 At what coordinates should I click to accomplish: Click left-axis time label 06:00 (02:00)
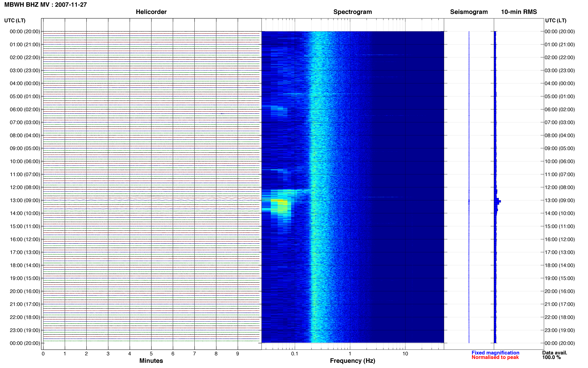25,110
